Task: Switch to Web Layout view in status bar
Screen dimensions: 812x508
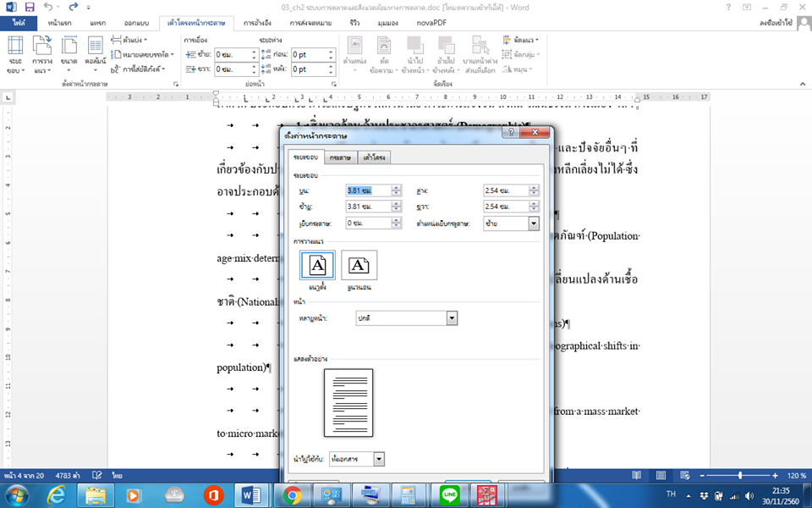Action: (x=684, y=475)
